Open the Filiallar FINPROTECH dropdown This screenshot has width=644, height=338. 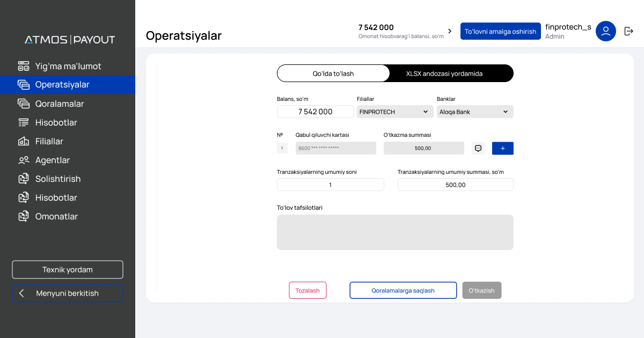tap(394, 112)
